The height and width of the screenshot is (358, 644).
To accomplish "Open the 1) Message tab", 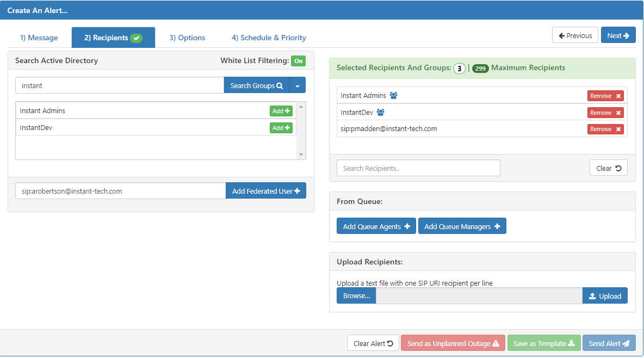I will pyautogui.click(x=39, y=38).
